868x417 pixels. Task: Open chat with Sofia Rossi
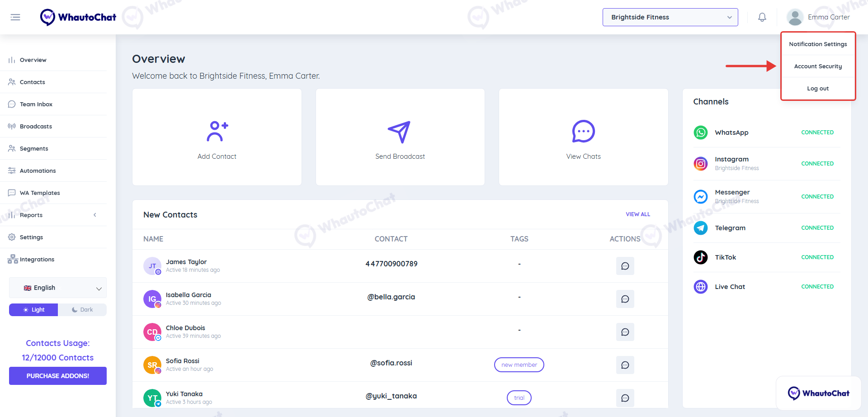coord(625,365)
